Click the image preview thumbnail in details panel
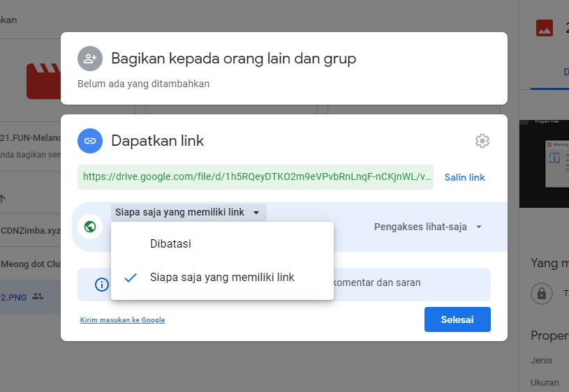Image resolution: width=569 pixels, height=392 pixels. (544, 163)
